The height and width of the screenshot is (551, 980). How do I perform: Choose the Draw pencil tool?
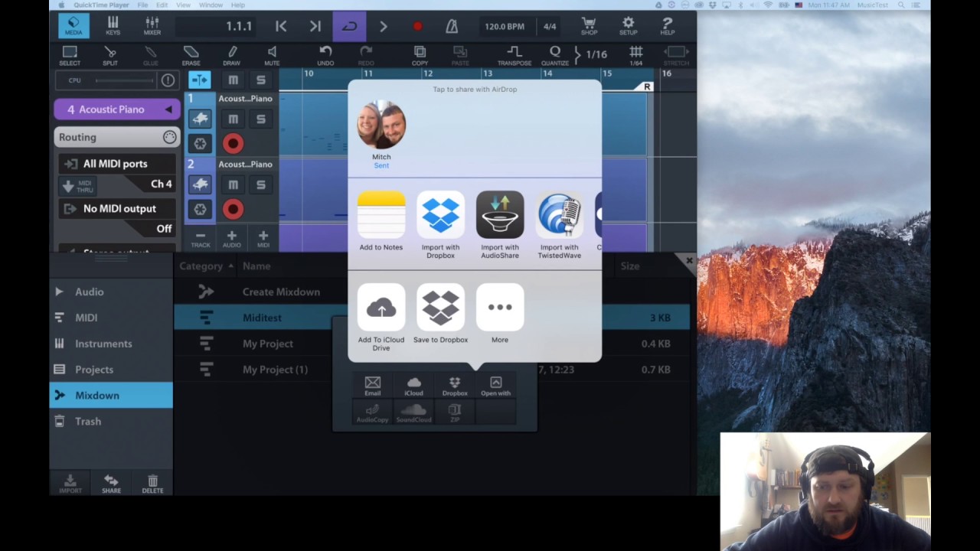[x=231, y=55]
